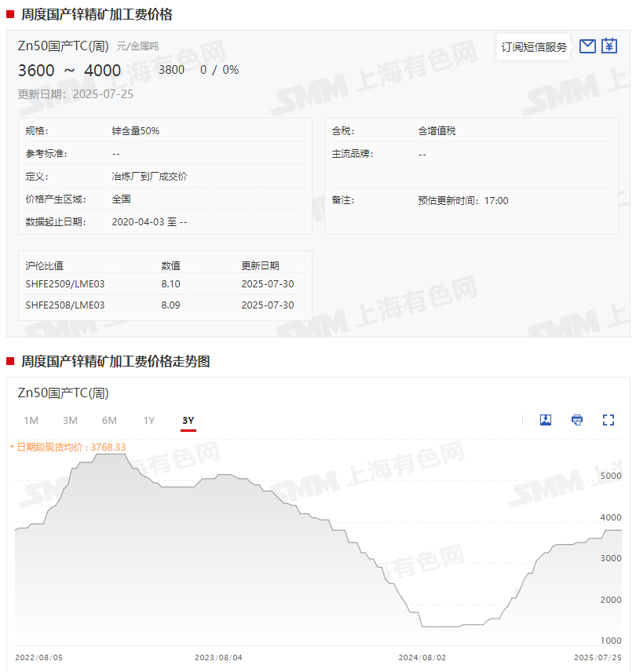
Task: Download the chart as image
Action: click(x=546, y=420)
